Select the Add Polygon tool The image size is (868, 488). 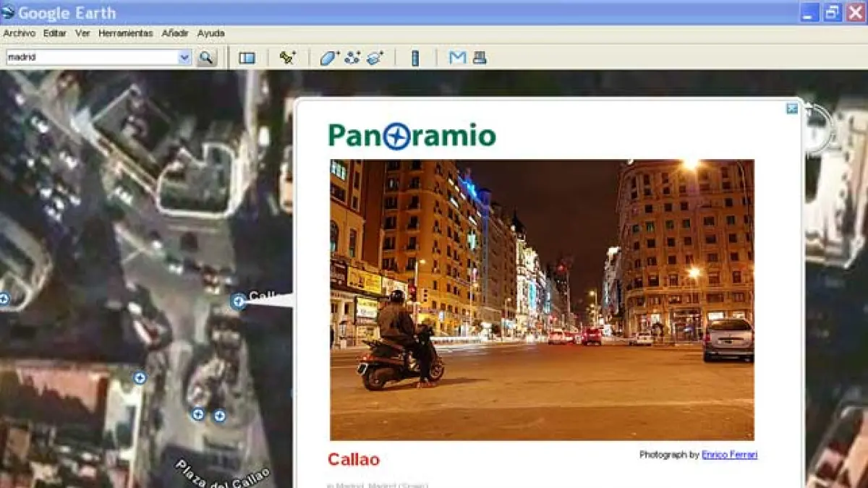pyautogui.click(x=329, y=58)
